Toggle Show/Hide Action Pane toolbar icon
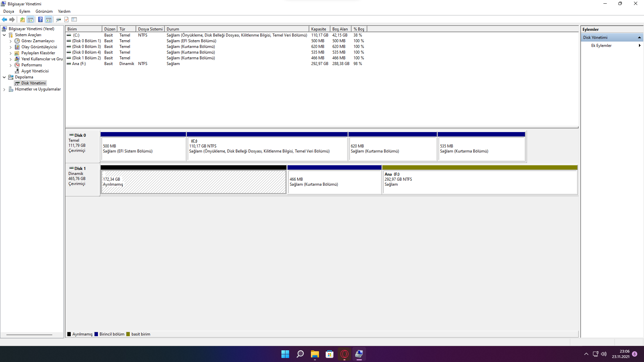644x362 pixels. pos(49,19)
